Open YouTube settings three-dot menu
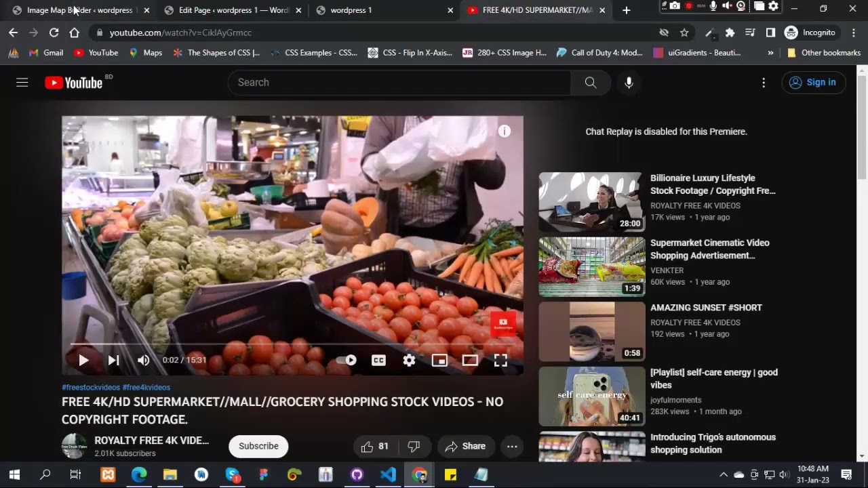 coord(764,82)
